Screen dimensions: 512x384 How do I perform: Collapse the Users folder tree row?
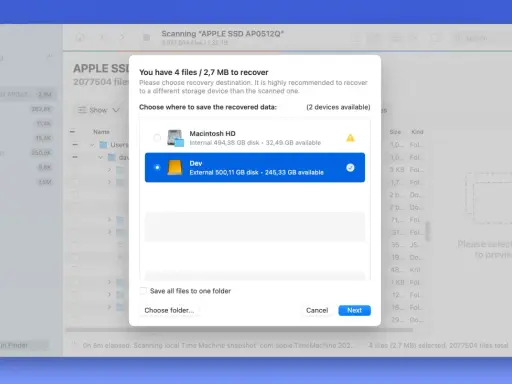92,145
